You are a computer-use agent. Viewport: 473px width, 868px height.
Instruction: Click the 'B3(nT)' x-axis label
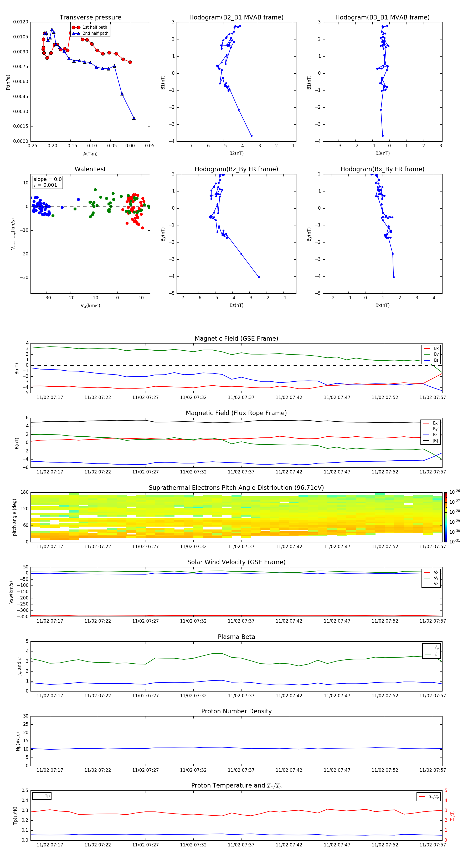tap(382, 153)
